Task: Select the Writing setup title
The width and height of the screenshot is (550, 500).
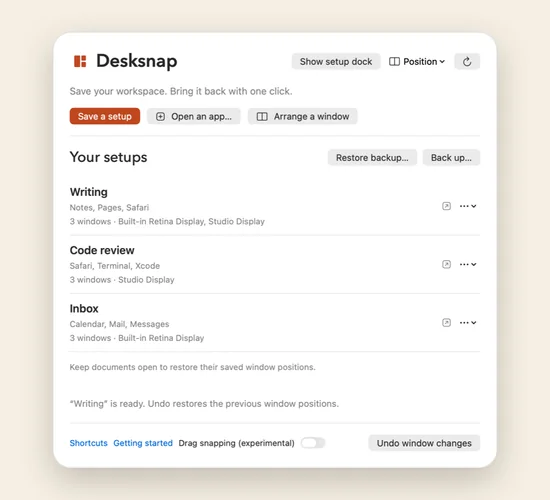Action: pos(89,192)
